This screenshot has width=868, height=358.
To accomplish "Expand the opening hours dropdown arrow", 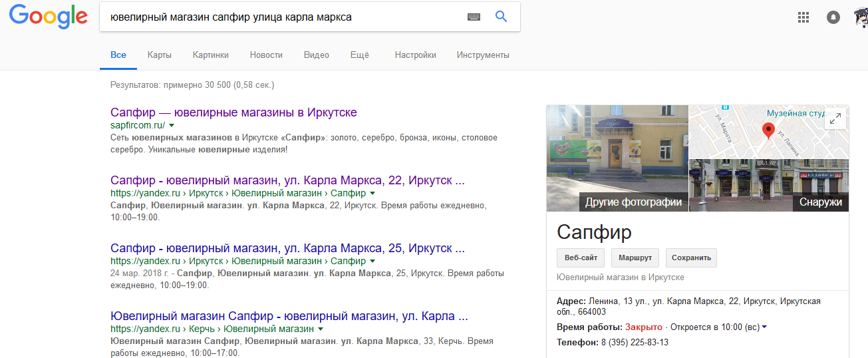I will (765, 327).
